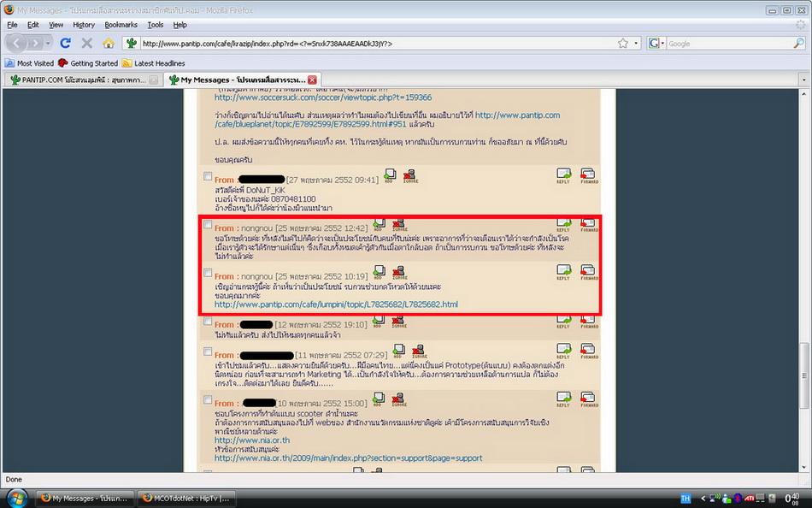The width and height of the screenshot is (812, 508).
Task: Open the File menu
Action: click(13, 24)
